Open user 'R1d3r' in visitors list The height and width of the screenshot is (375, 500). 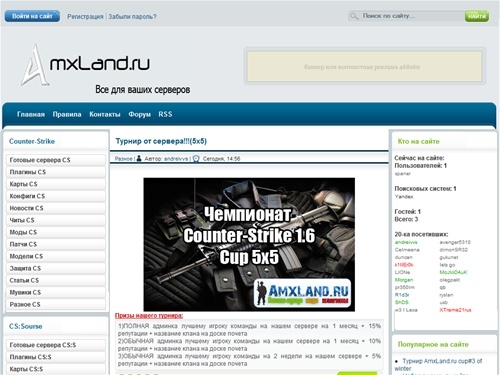coord(402,295)
